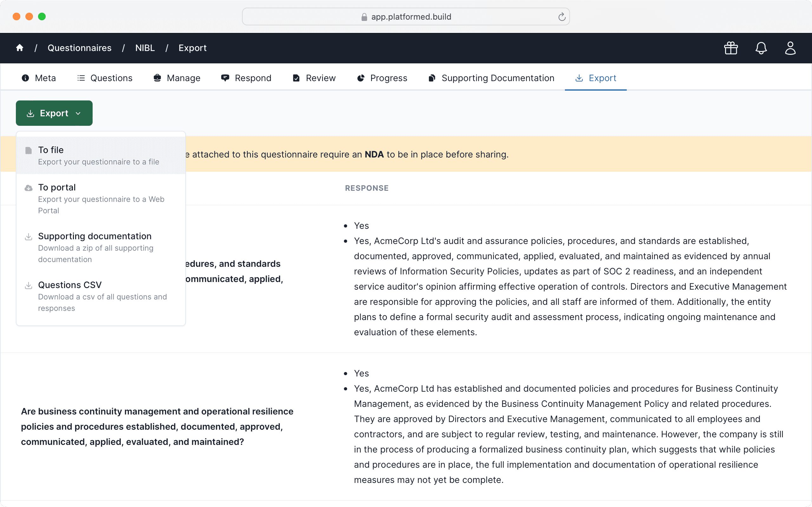Click the Manage briefcase icon

click(x=157, y=78)
